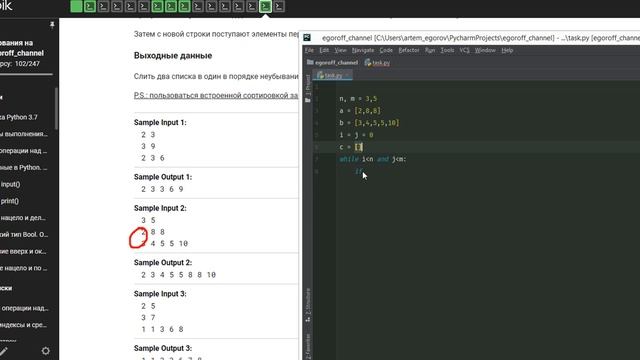Image resolution: width=640 pixels, height=360 pixels.
Task: Click the output line '2 3 4 5 5 8 8 10'
Action: coord(178,275)
